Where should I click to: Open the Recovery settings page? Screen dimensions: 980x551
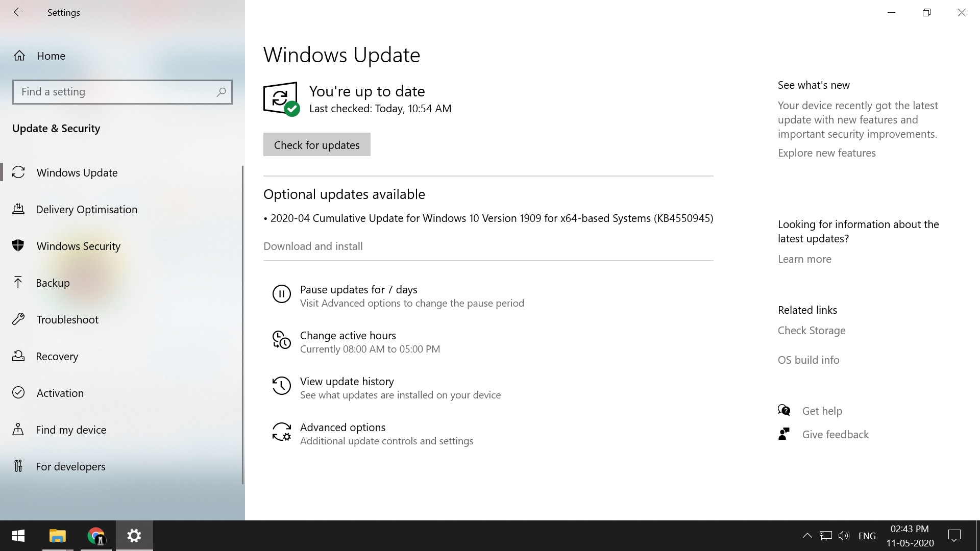[x=57, y=356]
